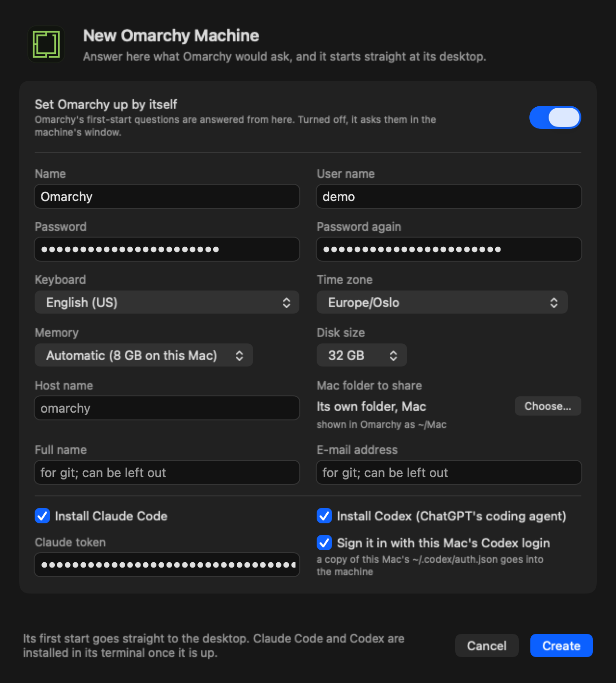The width and height of the screenshot is (616, 683).
Task: Click the E-mail address input field
Action: pyautogui.click(x=449, y=472)
